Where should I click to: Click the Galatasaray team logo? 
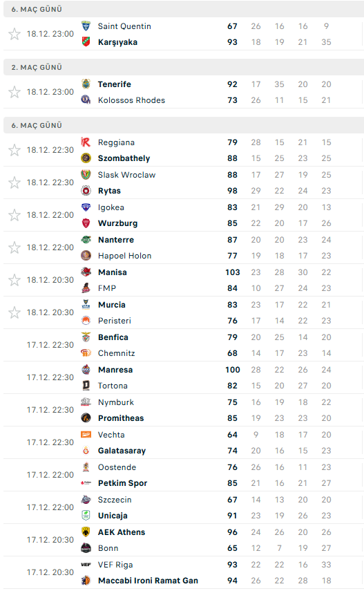click(86, 451)
